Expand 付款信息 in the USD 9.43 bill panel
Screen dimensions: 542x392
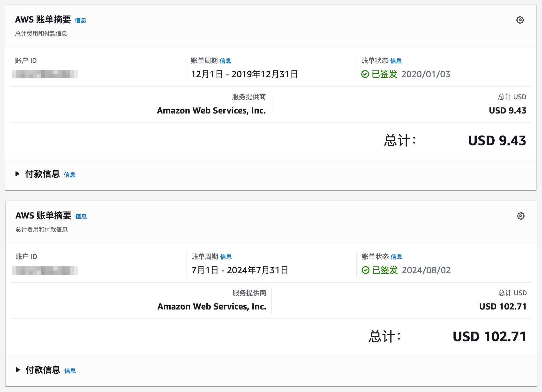pos(17,174)
